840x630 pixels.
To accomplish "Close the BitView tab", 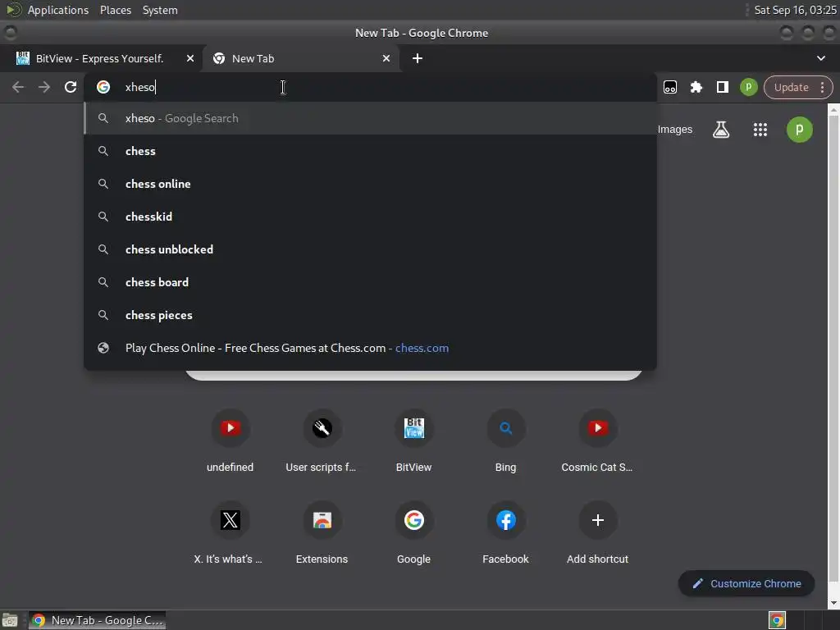I will [189, 58].
